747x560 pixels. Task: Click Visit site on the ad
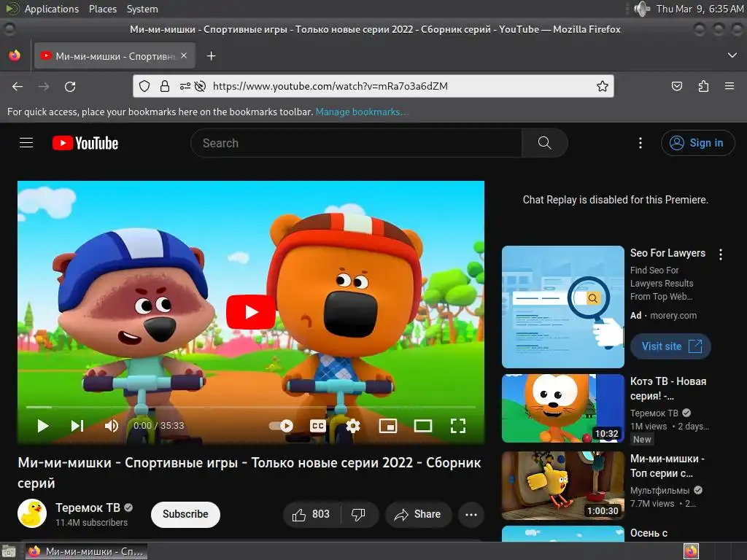click(670, 346)
